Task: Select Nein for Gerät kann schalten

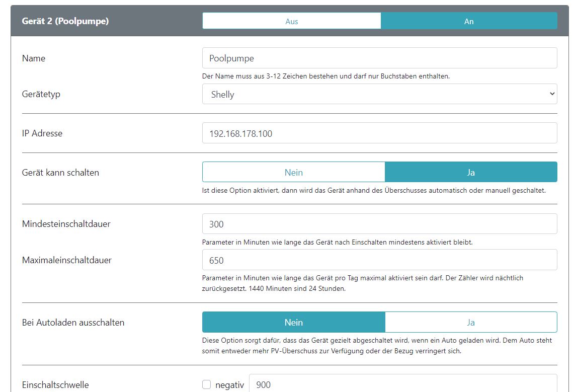Action: point(294,172)
